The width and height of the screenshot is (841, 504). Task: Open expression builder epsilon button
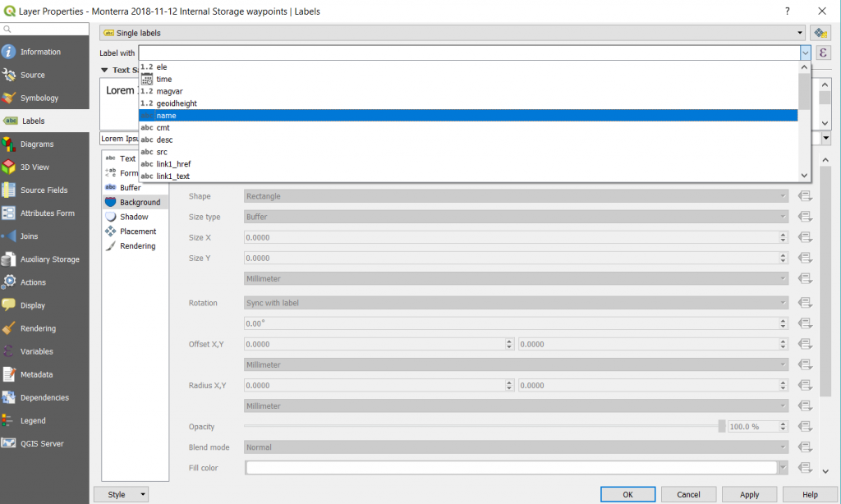(x=823, y=53)
